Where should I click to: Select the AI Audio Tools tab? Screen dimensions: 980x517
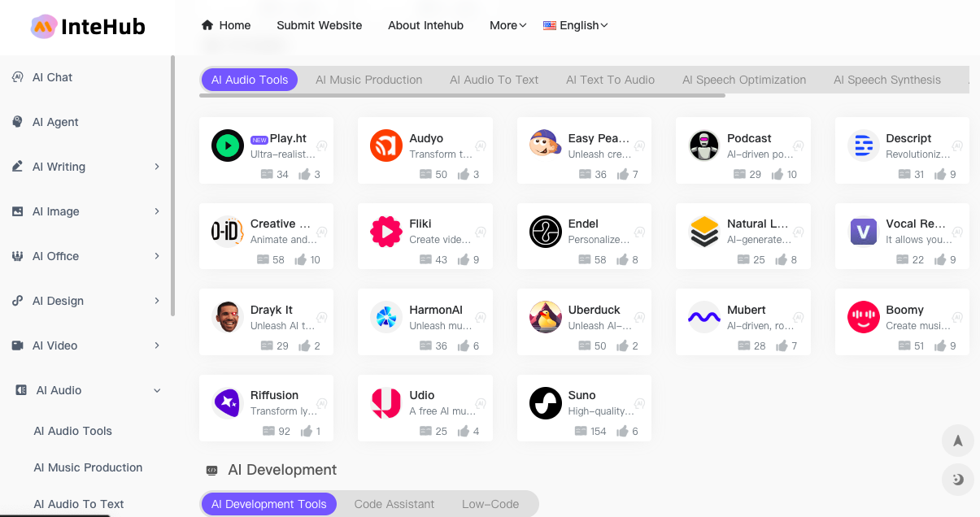coord(250,80)
